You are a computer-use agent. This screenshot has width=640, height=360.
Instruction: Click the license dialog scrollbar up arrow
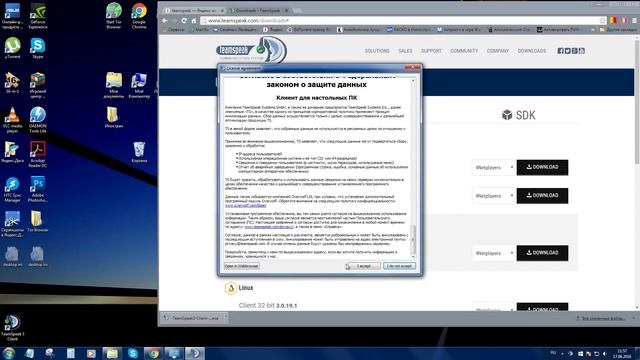(x=413, y=81)
